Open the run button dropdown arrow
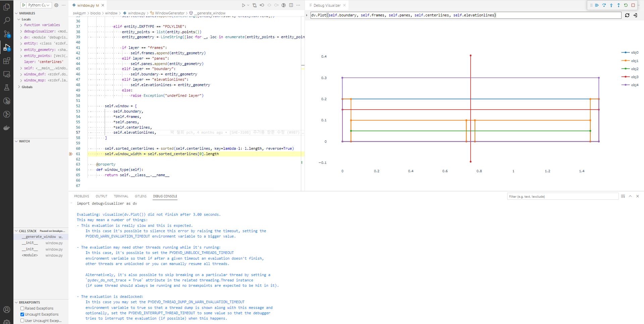The height and width of the screenshot is (324, 644). pos(248,5)
